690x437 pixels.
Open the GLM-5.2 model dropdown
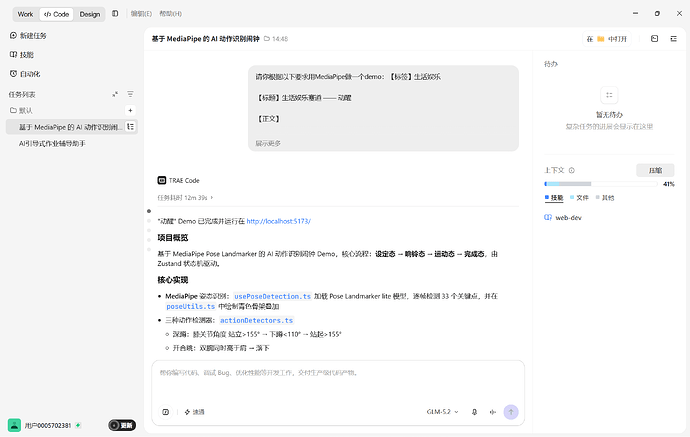(x=442, y=412)
